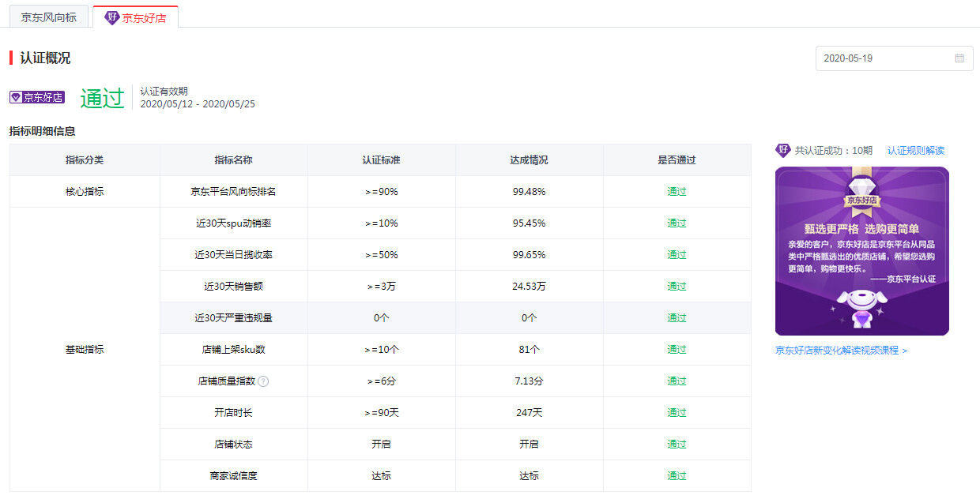The image size is (980, 499).
Task: Click the 99.65% achievement value
Action: coord(530,255)
